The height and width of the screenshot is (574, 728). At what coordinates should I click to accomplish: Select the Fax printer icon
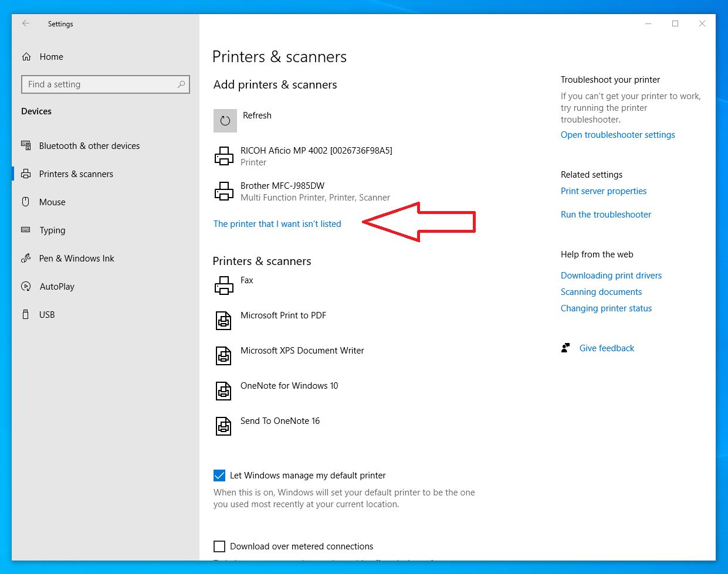(x=224, y=286)
